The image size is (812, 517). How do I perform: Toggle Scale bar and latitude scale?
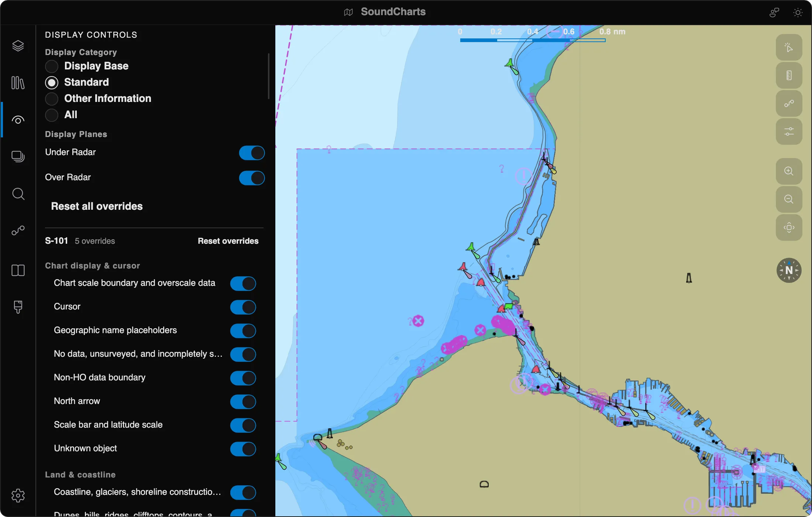point(243,425)
